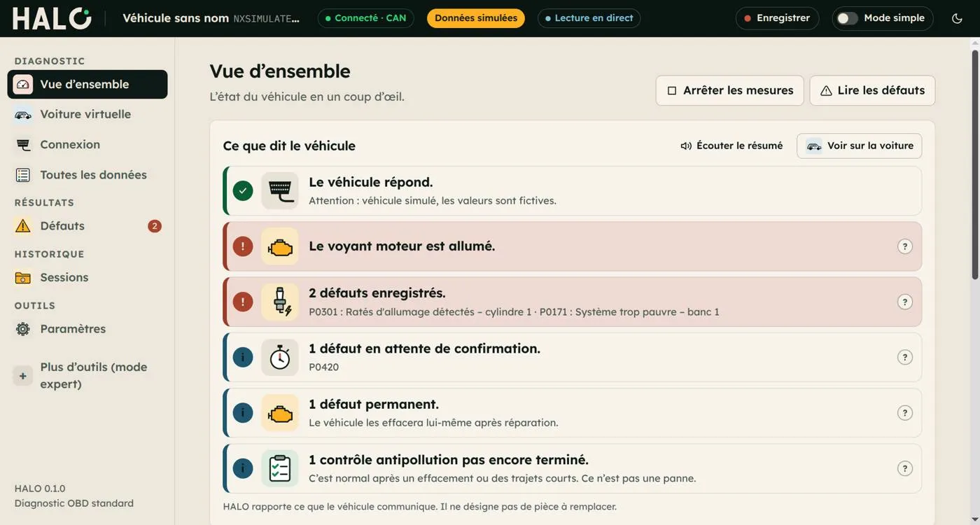Click the checklist icon in antipollution row
980x525 pixels.
click(280, 468)
